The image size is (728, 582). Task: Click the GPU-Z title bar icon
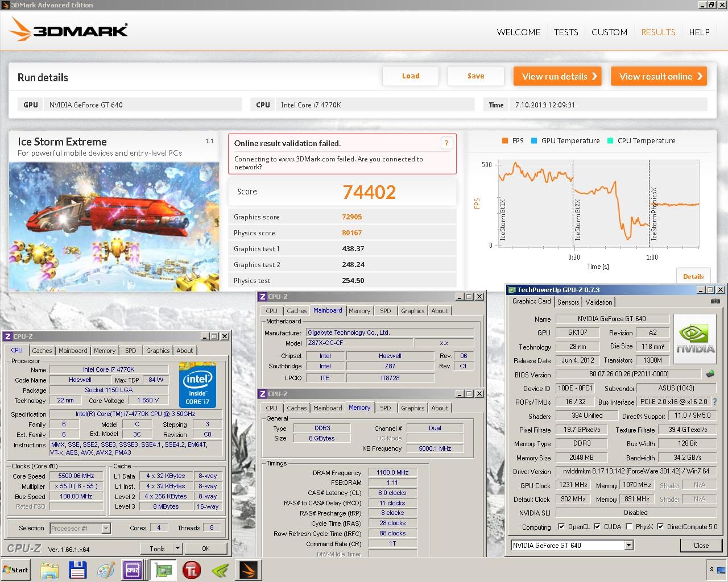click(x=512, y=290)
